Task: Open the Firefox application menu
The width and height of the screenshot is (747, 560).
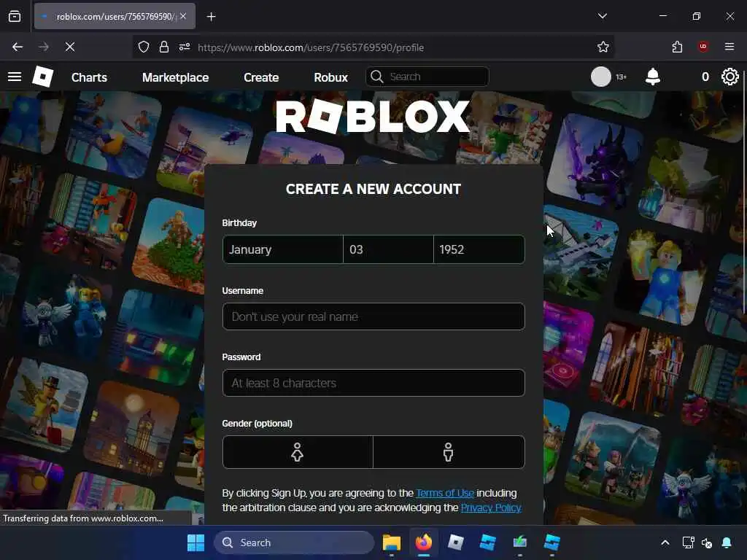Action: (729, 47)
